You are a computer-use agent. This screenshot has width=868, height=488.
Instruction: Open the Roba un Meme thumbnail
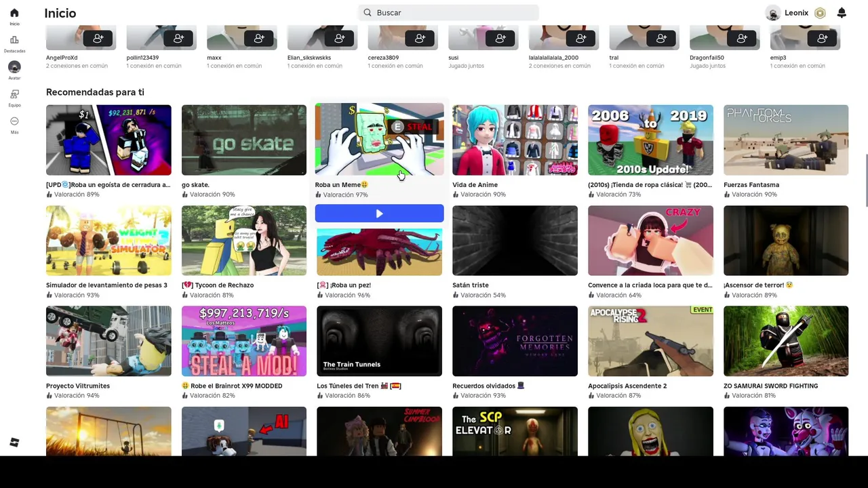pyautogui.click(x=379, y=140)
